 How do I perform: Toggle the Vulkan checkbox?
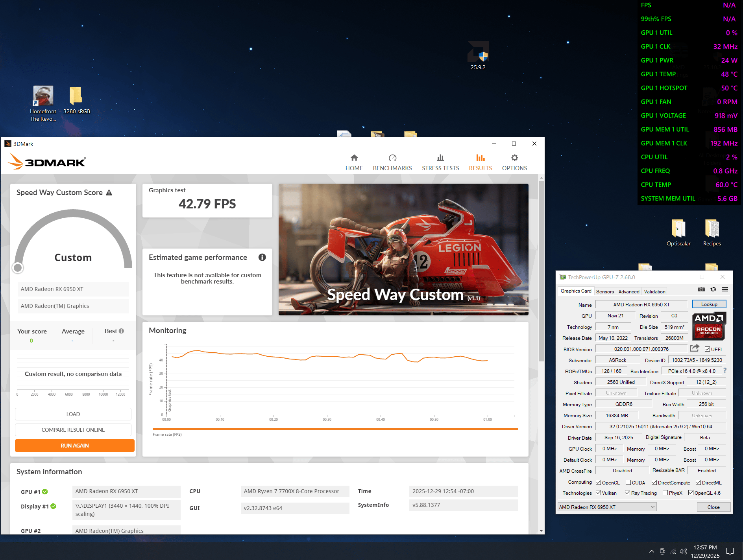(x=598, y=493)
